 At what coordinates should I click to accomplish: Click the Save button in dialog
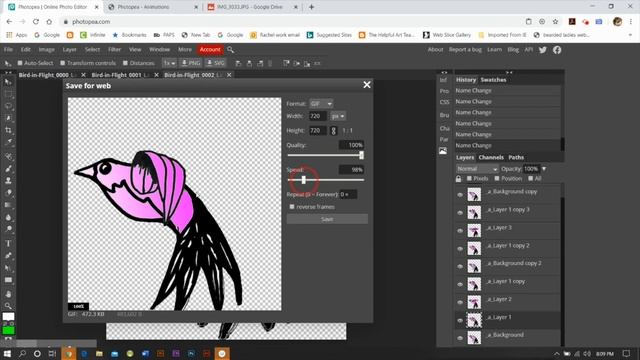point(327,219)
